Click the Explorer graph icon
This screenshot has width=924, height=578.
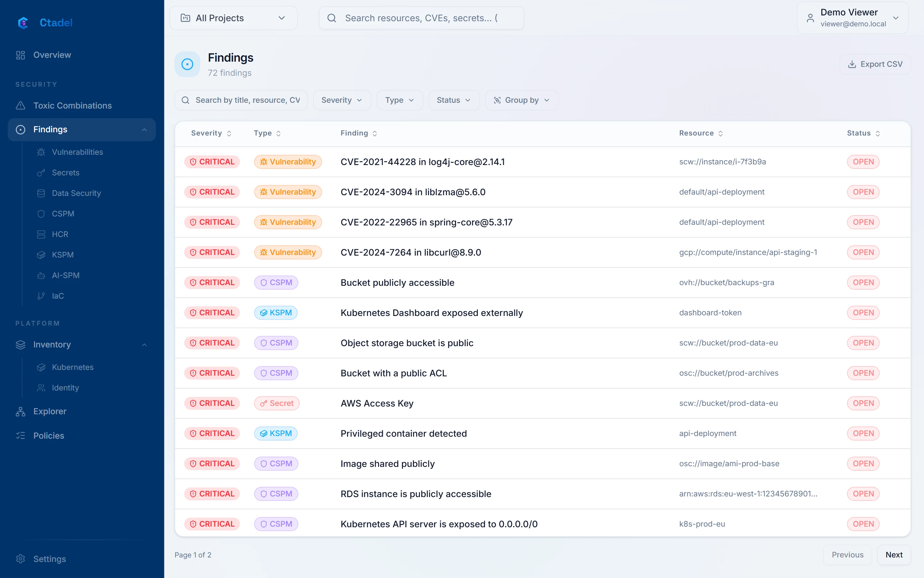[21, 412]
